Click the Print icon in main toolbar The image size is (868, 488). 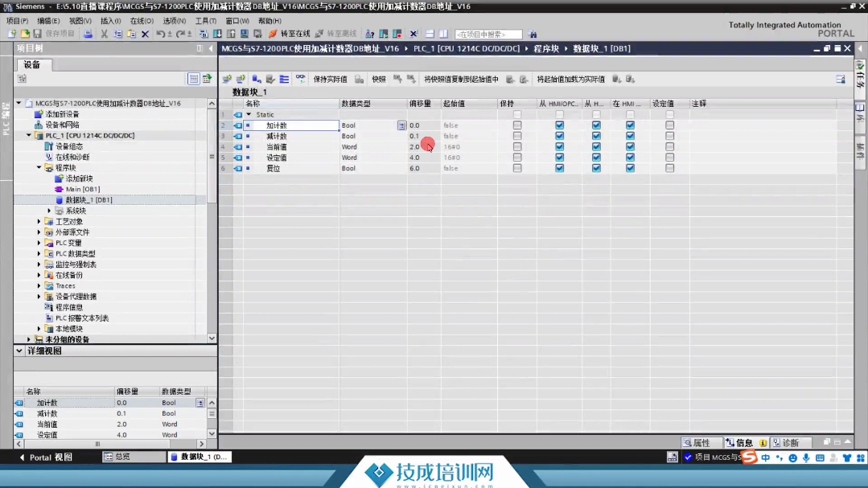click(x=88, y=34)
